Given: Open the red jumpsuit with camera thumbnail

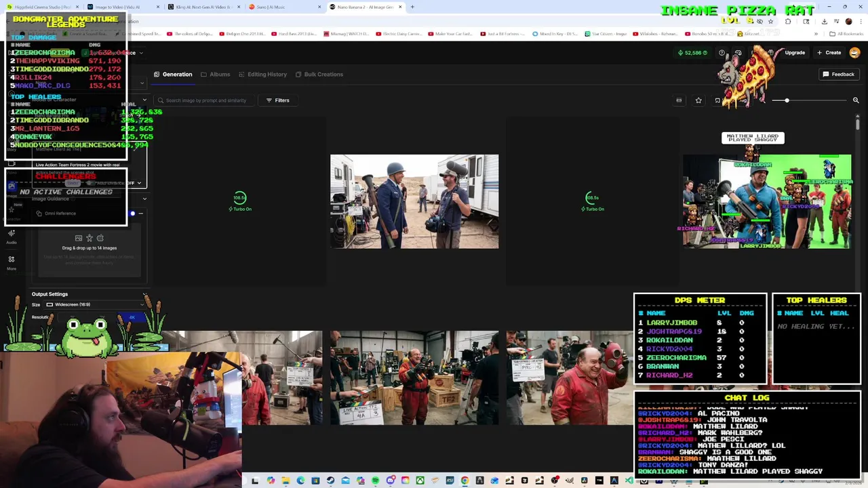Looking at the screenshot, I should click(x=414, y=378).
